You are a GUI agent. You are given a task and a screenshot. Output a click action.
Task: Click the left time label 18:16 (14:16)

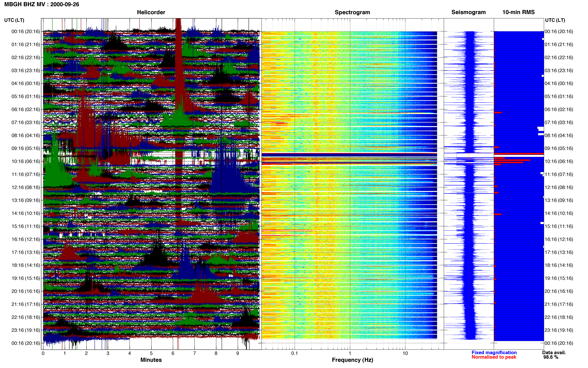tap(26, 265)
